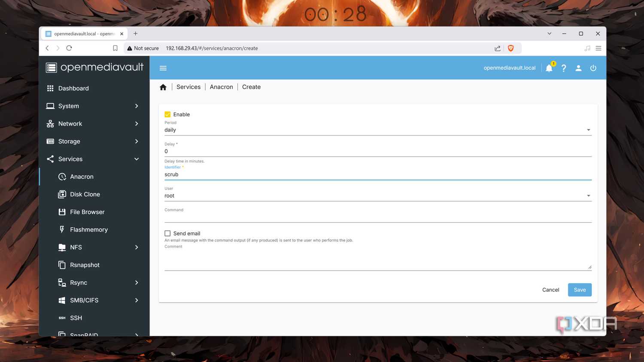Expand the NFS submenu chevron
The width and height of the screenshot is (644, 362).
[x=137, y=247]
